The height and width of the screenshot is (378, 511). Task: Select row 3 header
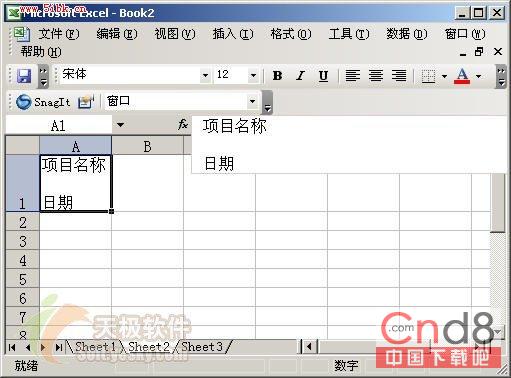tap(22, 241)
